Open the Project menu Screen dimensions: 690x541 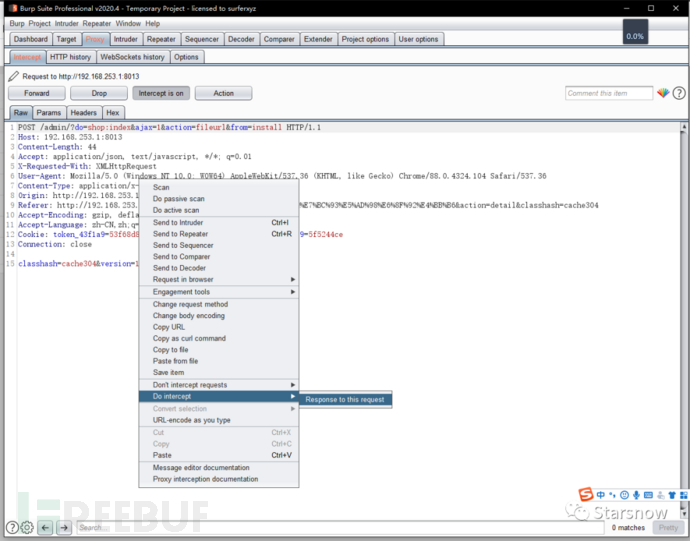coord(40,23)
